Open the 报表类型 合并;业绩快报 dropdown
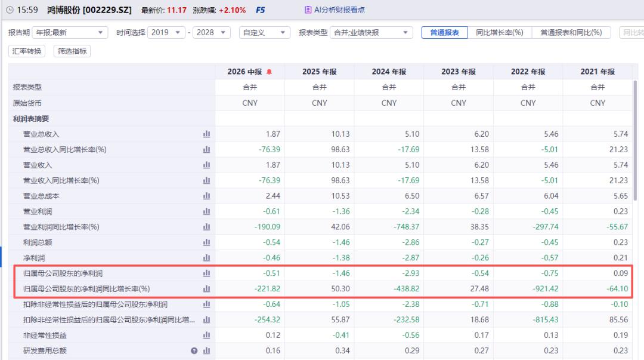 pos(371,32)
